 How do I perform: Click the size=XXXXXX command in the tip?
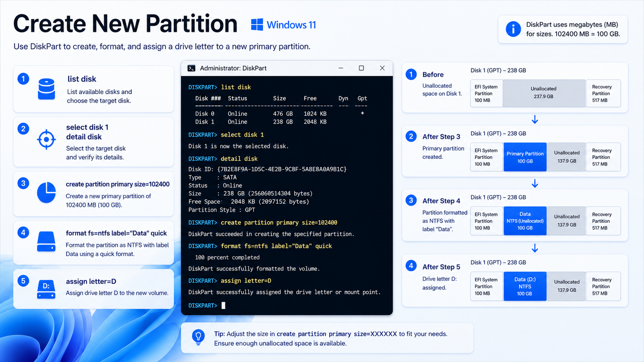(336, 334)
